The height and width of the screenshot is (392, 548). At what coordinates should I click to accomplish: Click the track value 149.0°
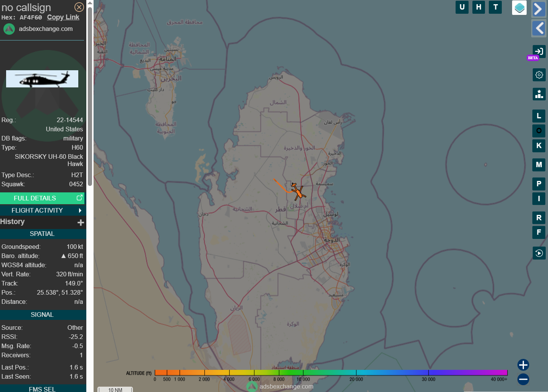[74, 283]
